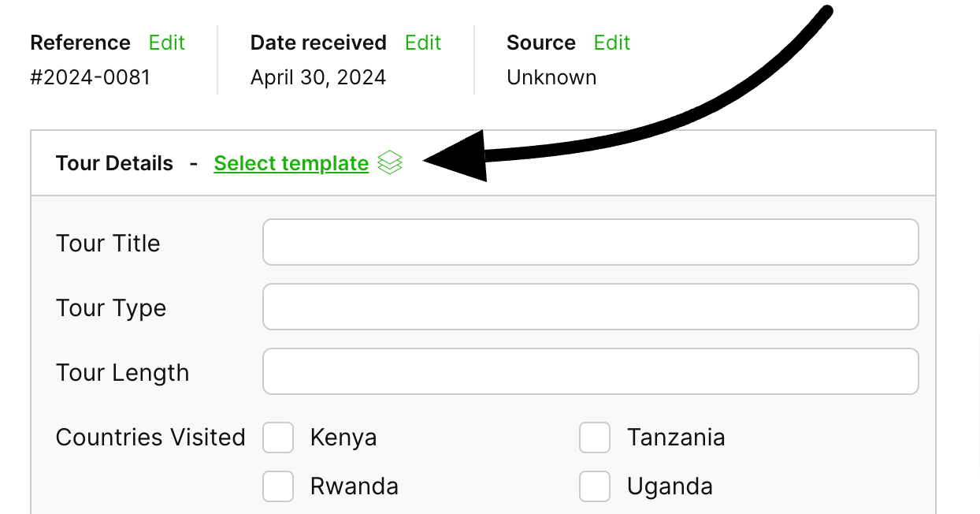980x514 pixels.
Task: Click into the Tour Type field
Action: click(590, 307)
